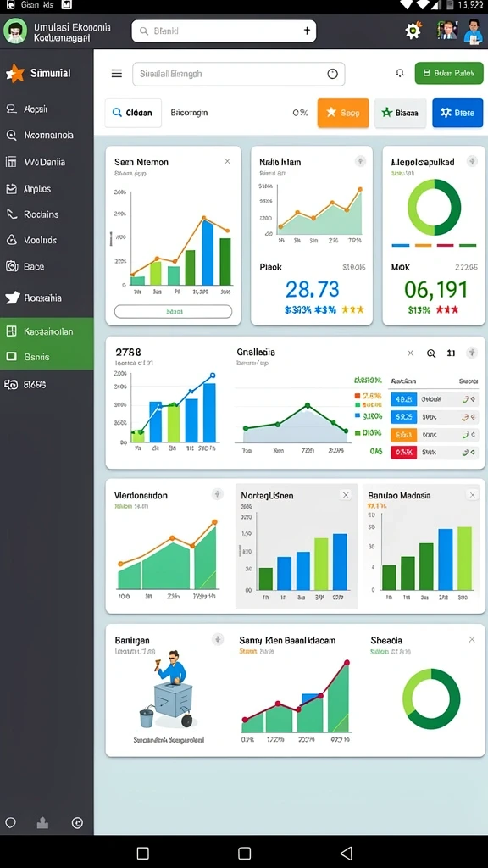Click the Twitter bird sidebar icon
Screen dimensions: 488x868
12,298
